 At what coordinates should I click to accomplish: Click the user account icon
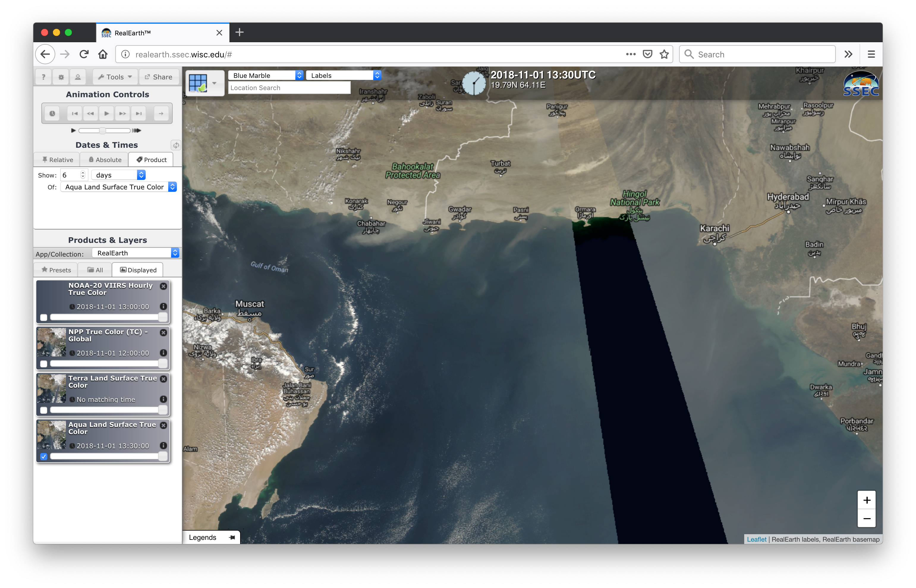pyautogui.click(x=78, y=77)
